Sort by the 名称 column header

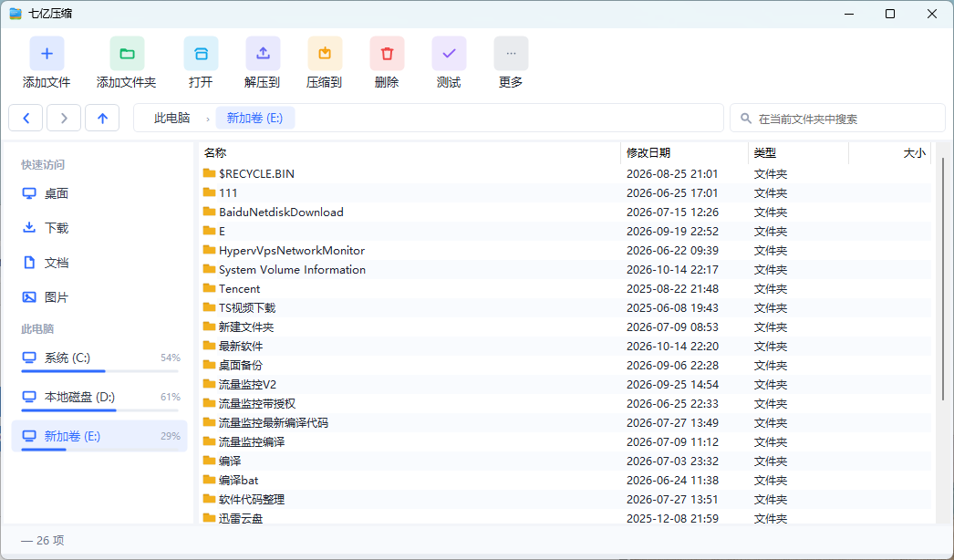(410, 153)
